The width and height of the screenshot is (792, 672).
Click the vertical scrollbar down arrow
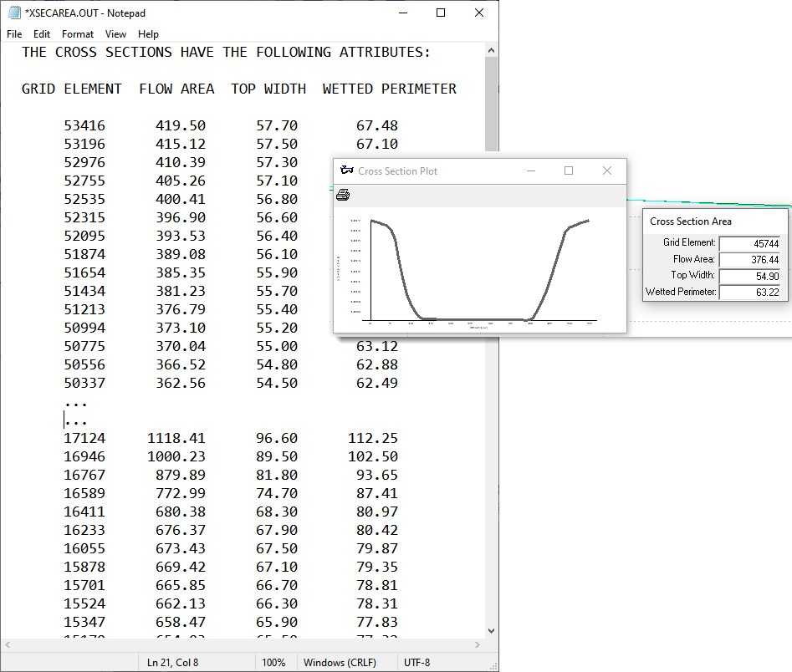491,631
